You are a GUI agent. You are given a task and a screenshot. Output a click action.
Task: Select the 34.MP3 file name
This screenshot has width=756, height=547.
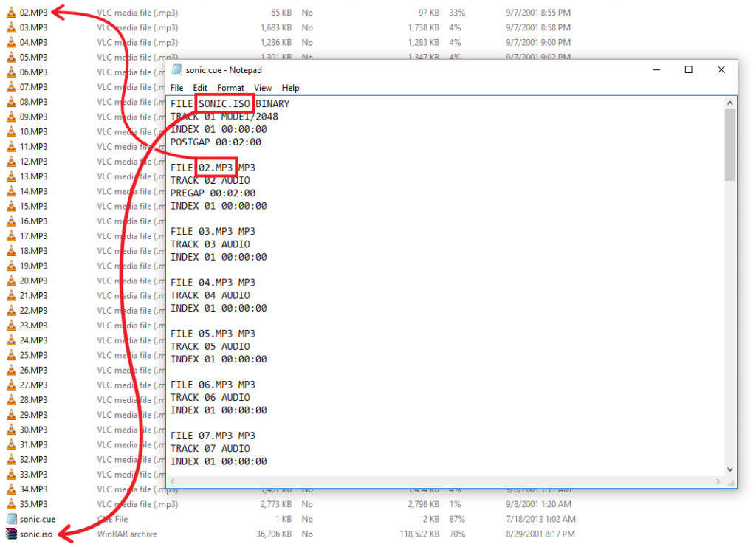click(34, 489)
